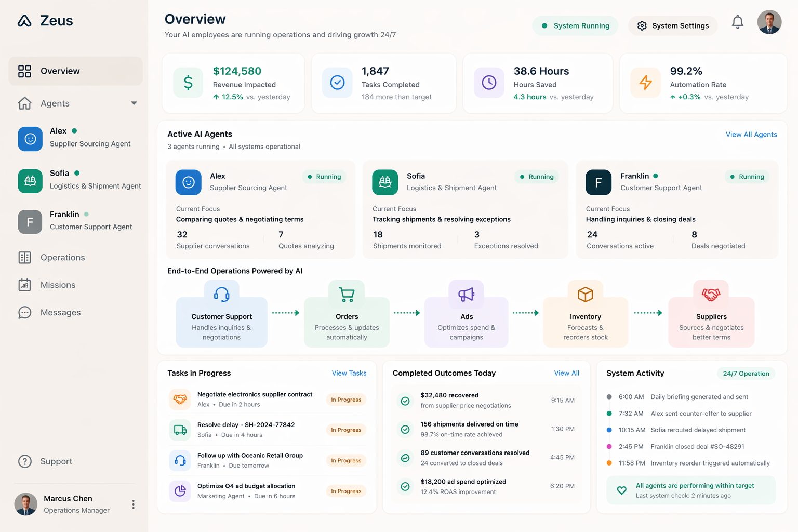Click the Automation Rate lightning icon
Viewport: 798px width, 532px height.
click(645, 83)
